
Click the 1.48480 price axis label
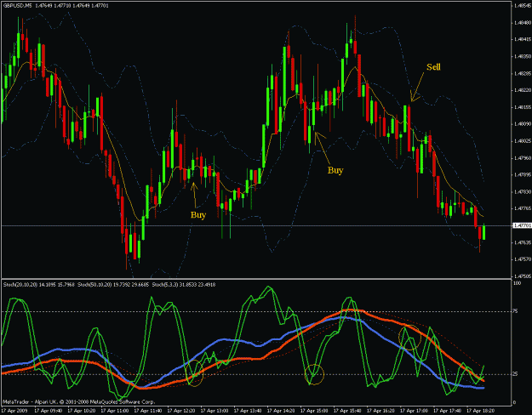523,22
